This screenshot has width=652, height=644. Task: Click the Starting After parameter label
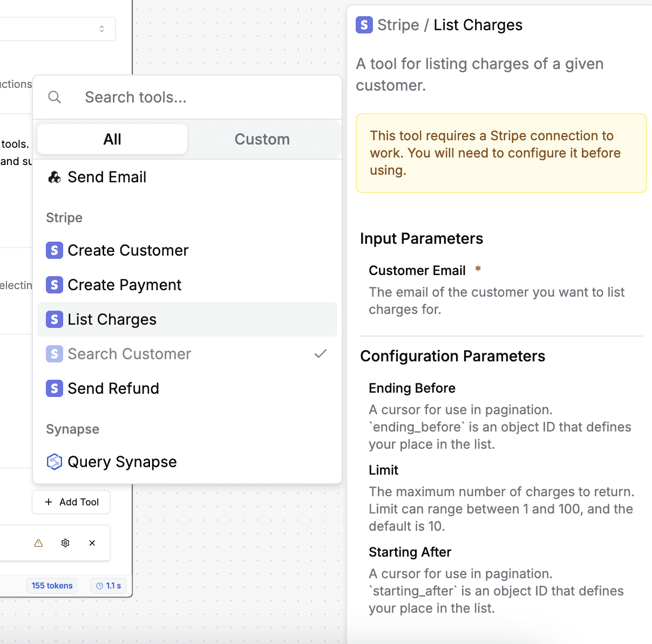[x=410, y=552]
